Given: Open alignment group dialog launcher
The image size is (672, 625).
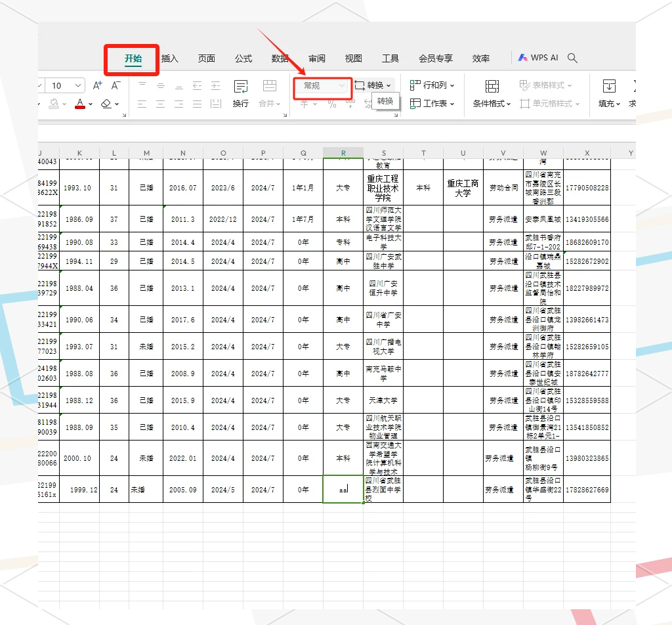Looking at the screenshot, I should pyautogui.click(x=285, y=115).
